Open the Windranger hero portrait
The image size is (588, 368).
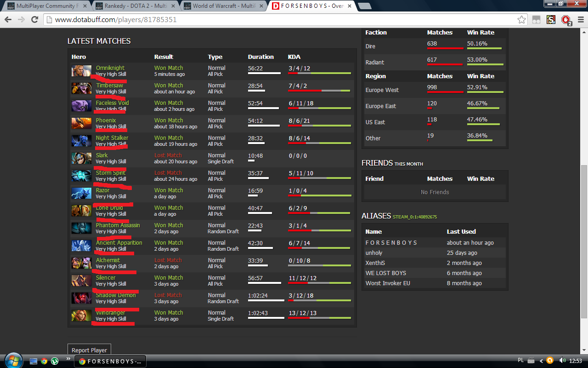(x=81, y=316)
